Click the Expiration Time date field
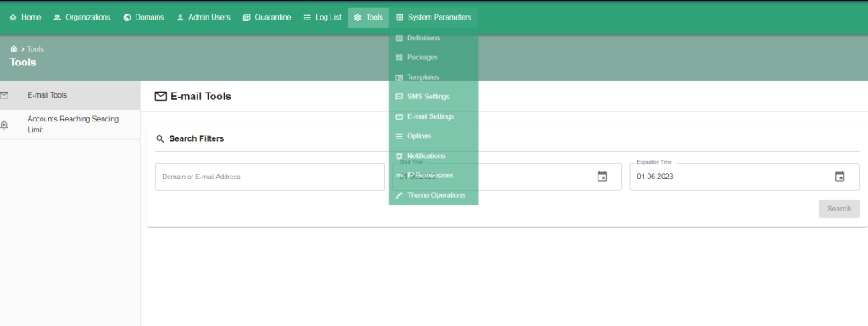868x326 pixels. click(x=744, y=177)
